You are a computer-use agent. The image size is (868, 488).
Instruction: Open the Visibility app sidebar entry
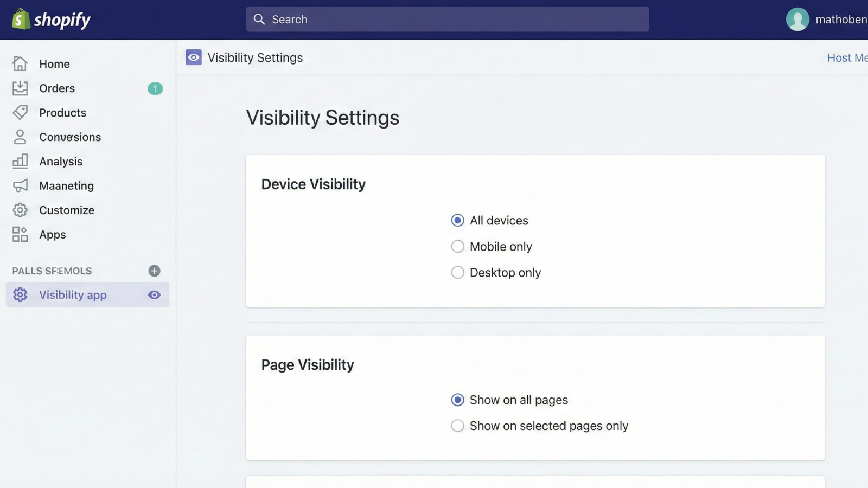click(73, 294)
